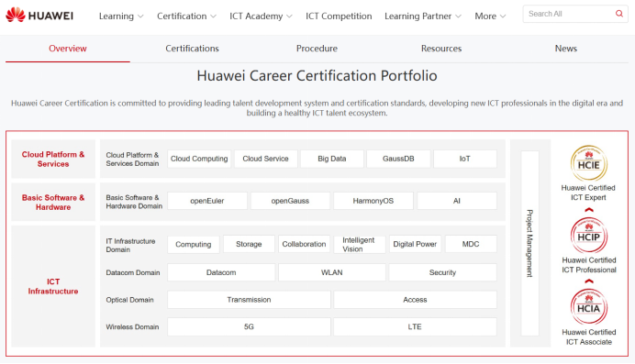Click Huawei Career Certification Portfolio heading
The width and height of the screenshot is (635, 364).
pos(317,75)
